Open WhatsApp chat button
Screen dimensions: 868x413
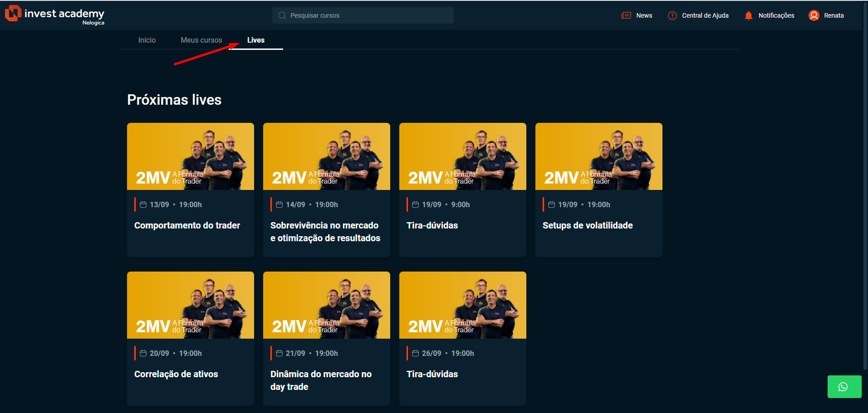click(844, 387)
